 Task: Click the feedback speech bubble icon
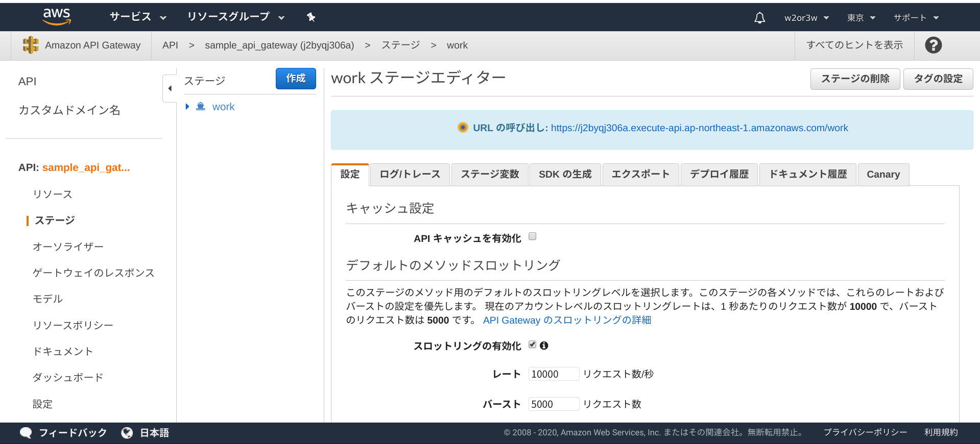pos(26,433)
